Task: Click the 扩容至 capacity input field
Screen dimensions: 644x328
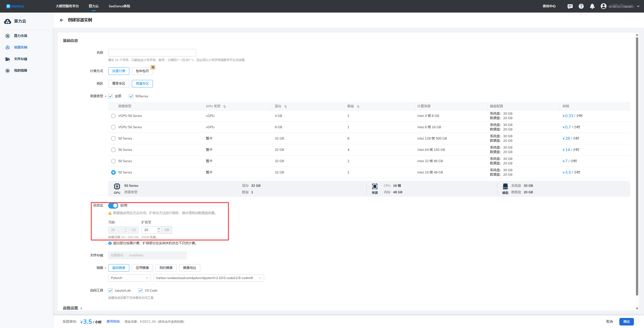Action: coord(149,230)
